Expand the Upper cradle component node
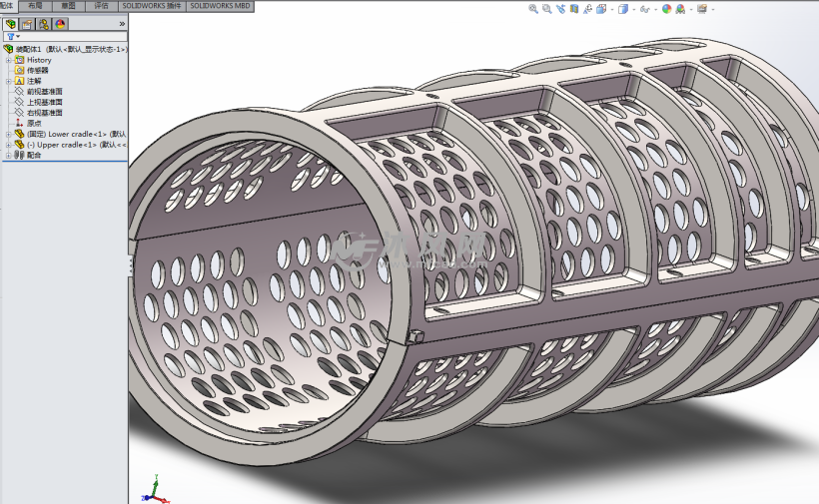Viewport: 819px width, 504px height. pyautogui.click(x=8, y=145)
